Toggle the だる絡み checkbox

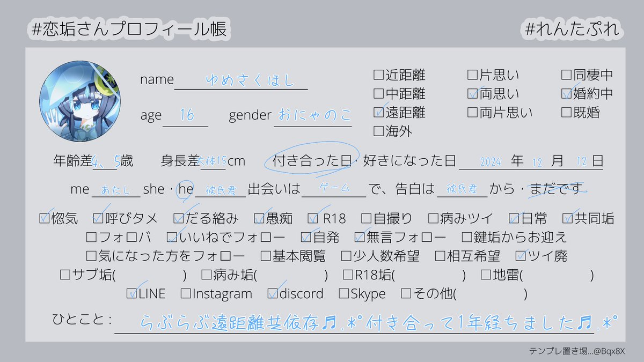tap(179, 218)
